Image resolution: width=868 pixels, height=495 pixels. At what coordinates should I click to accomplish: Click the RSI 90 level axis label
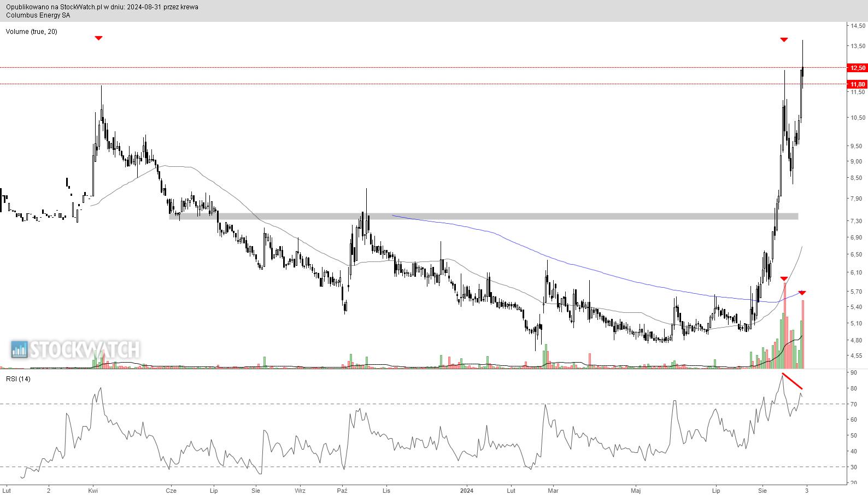(854, 373)
